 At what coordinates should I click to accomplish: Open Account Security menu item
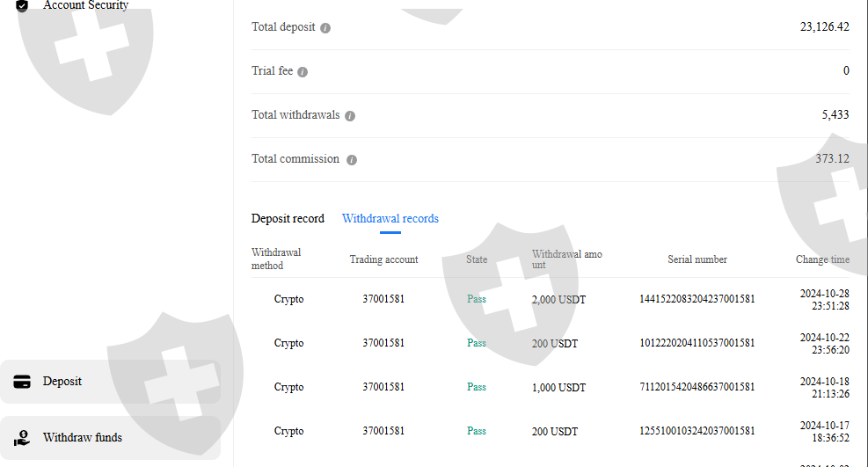click(85, 5)
